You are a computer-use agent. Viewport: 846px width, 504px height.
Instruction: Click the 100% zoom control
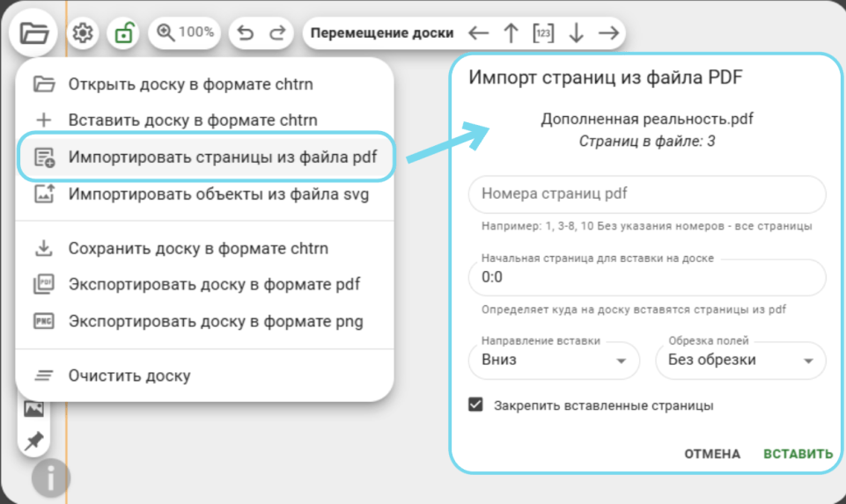(x=185, y=33)
